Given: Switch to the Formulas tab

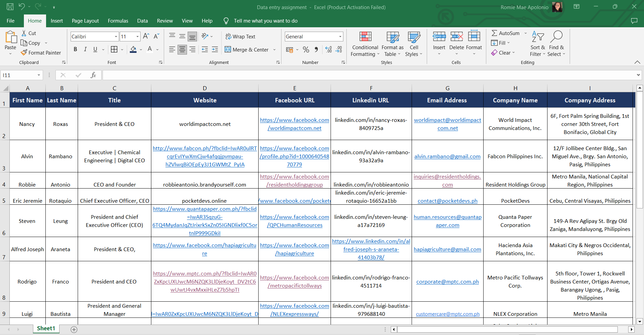Looking at the screenshot, I should click(x=118, y=21).
